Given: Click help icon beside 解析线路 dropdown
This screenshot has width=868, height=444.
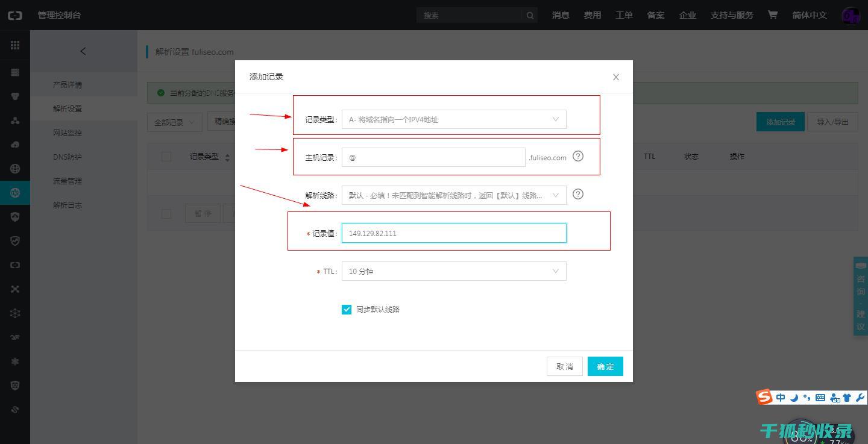Looking at the screenshot, I should tap(578, 194).
